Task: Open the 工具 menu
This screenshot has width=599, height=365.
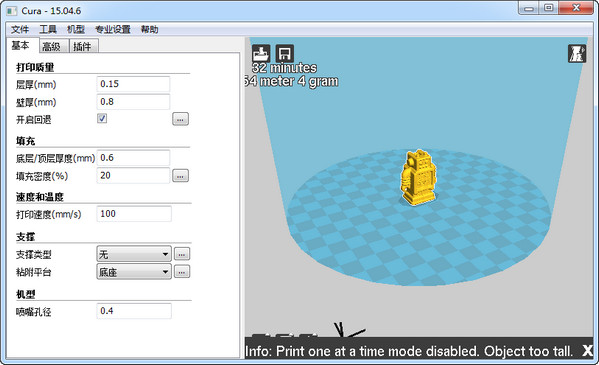Action: point(48,29)
